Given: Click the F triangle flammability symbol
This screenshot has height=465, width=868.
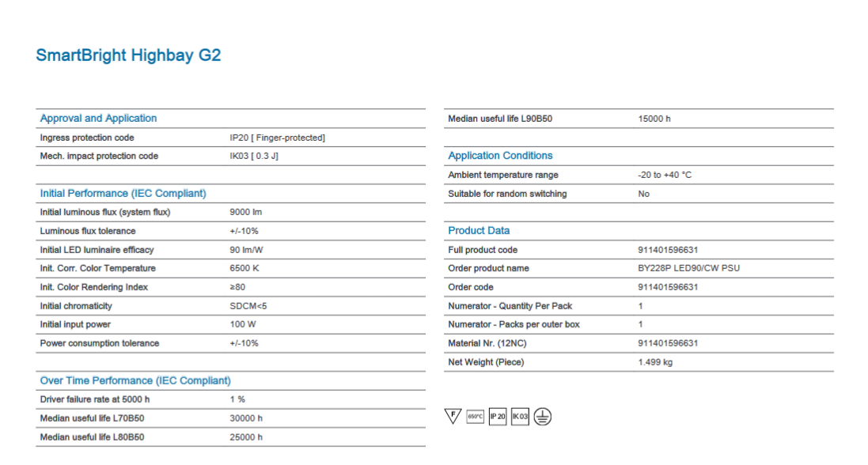Looking at the screenshot, I should pos(453,417).
